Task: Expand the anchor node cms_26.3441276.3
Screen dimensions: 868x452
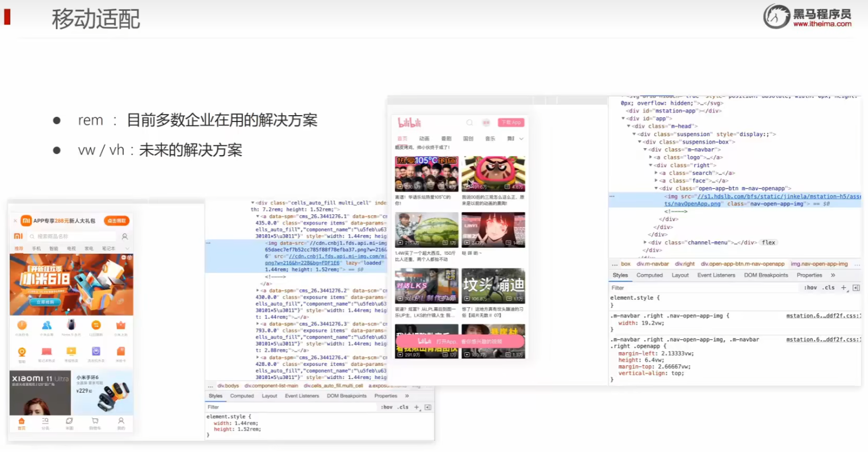Action: 258,324
